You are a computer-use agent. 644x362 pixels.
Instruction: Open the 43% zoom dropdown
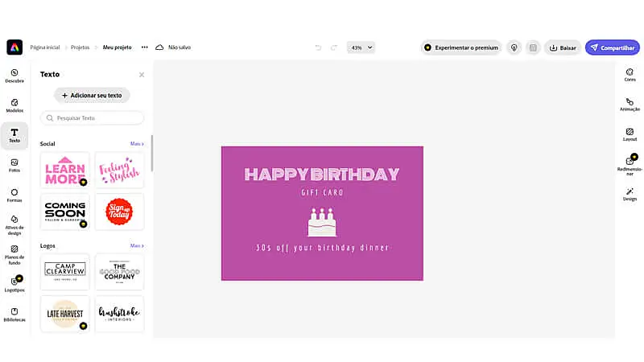(361, 47)
